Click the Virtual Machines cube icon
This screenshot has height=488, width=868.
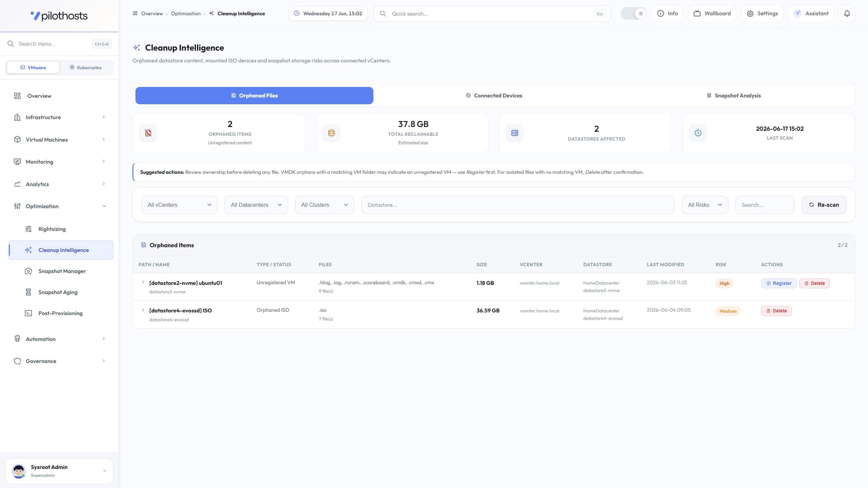coord(17,140)
